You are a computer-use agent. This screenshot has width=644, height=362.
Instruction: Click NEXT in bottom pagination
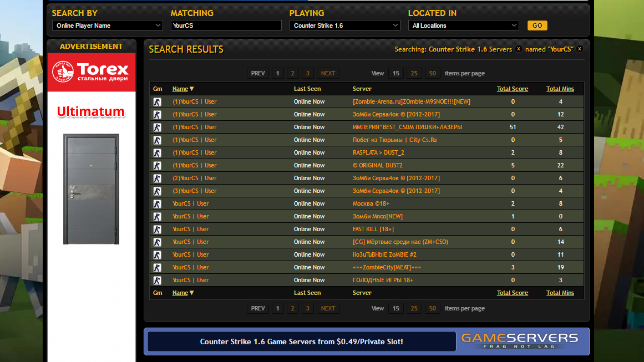[328, 308]
